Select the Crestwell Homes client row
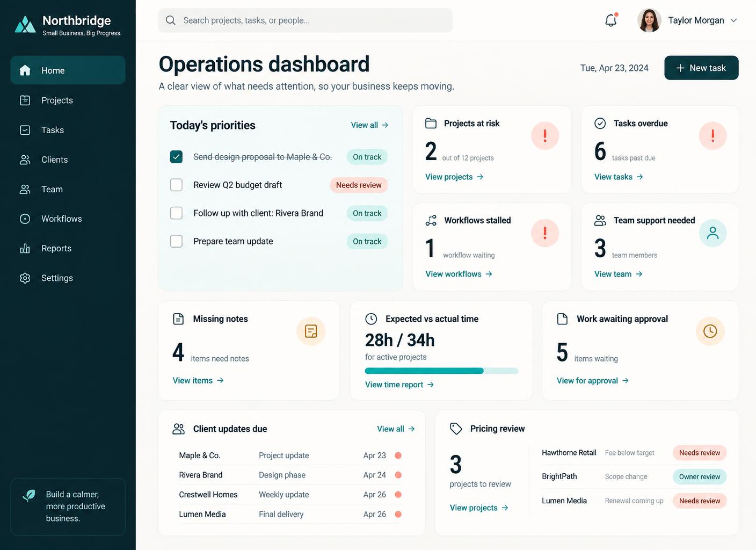The image size is (756, 550). point(290,495)
